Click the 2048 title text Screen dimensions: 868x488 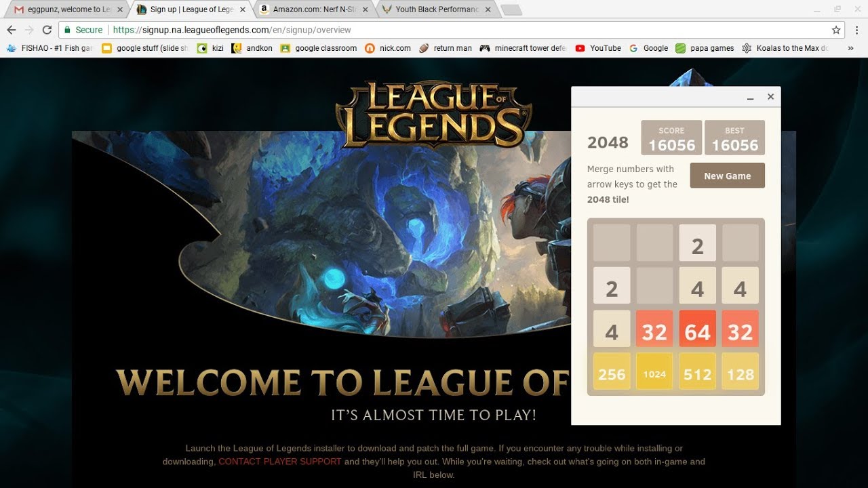pyautogui.click(x=608, y=142)
